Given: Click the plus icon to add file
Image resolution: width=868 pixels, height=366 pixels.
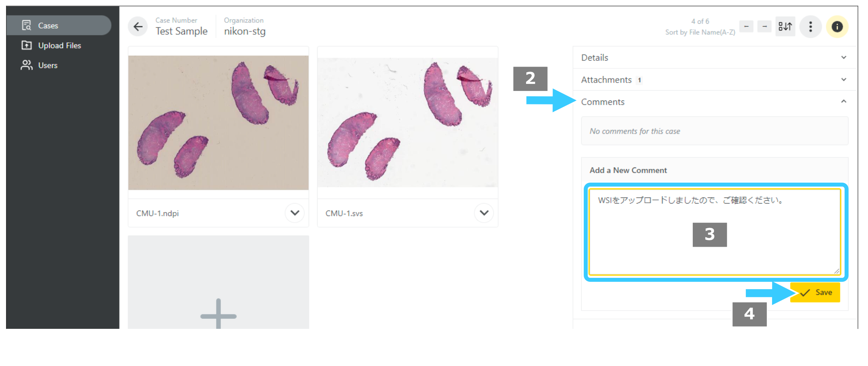Looking at the screenshot, I should 218,314.
